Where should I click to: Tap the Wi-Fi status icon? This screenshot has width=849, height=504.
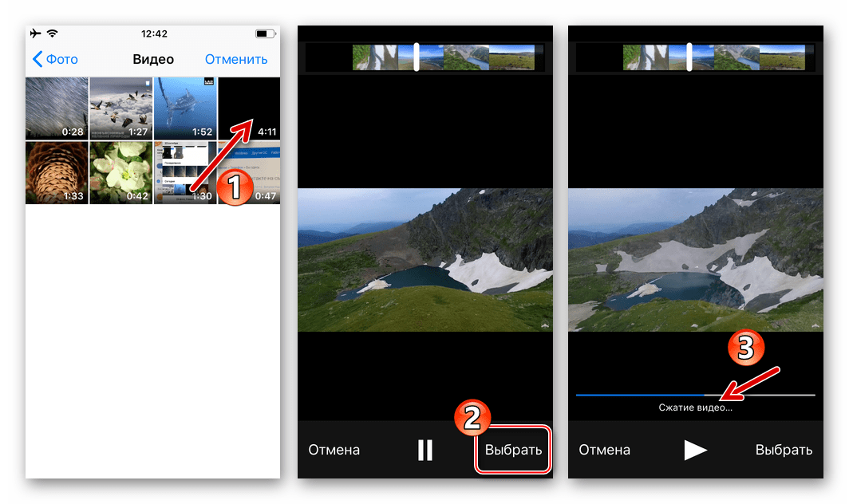click(53, 33)
